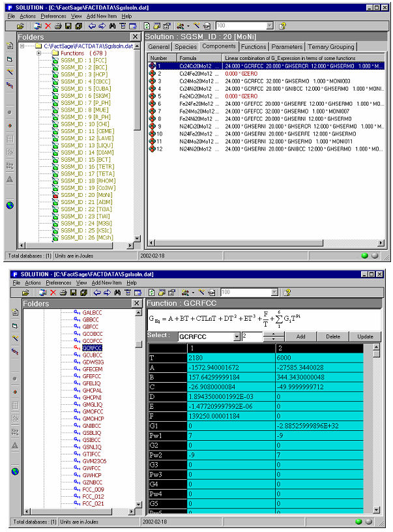This screenshot has height=532, width=393.
Task: Click the binoculars find icon in the top window
Action: pyautogui.click(x=113, y=26)
